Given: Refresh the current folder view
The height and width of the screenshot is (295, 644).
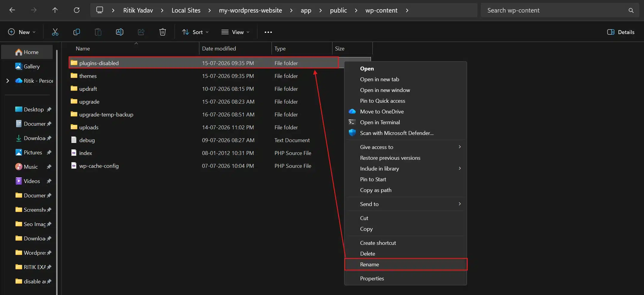Looking at the screenshot, I should [77, 10].
